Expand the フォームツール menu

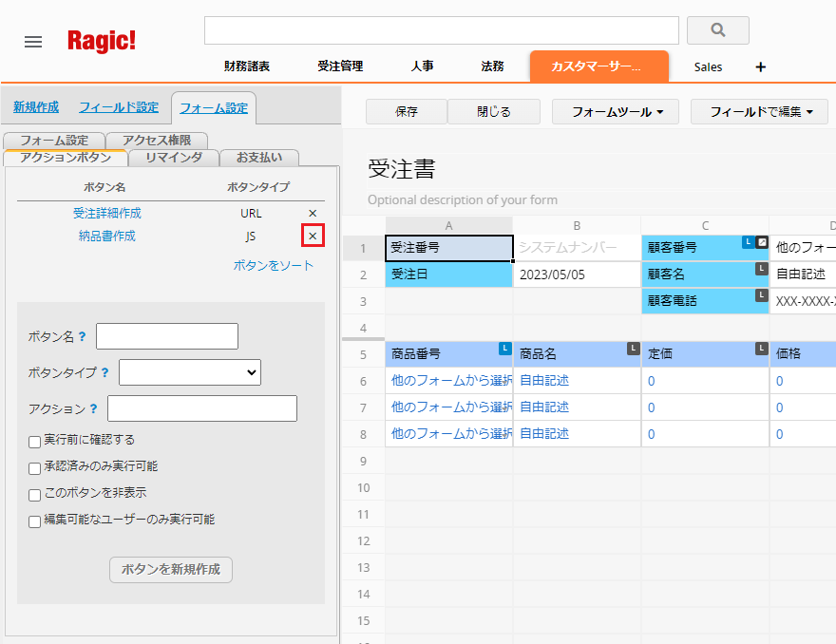coord(617,112)
